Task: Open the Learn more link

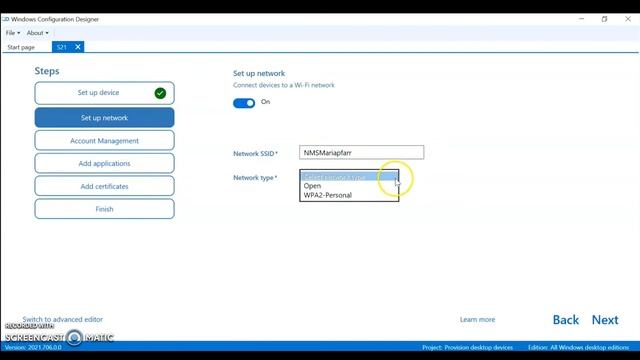Action: coord(478,320)
